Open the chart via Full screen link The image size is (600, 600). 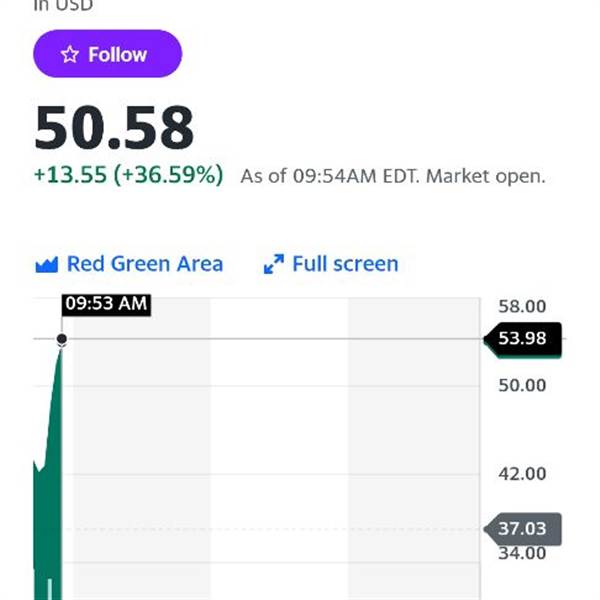coord(344,265)
